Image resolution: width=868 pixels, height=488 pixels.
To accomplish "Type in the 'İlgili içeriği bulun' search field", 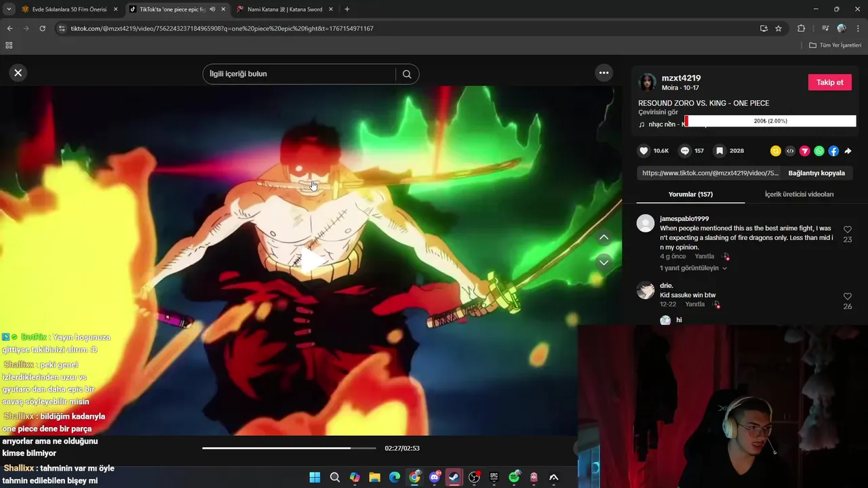I will (x=298, y=74).
